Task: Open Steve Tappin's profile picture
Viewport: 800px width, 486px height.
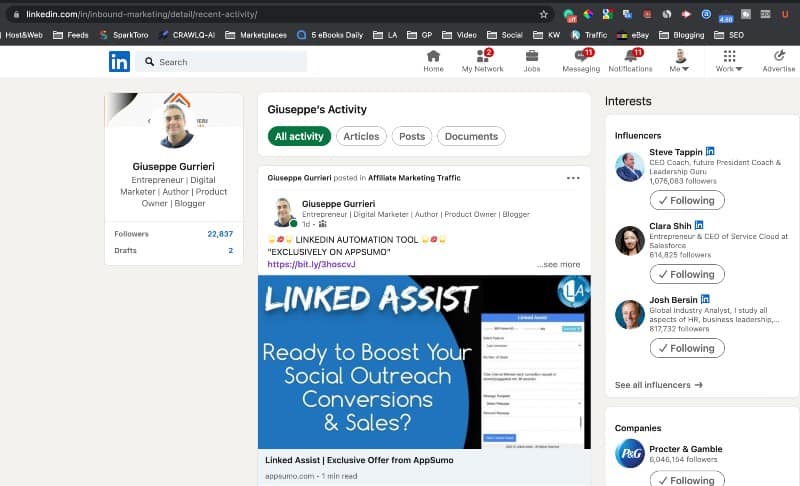Action: [x=630, y=167]
